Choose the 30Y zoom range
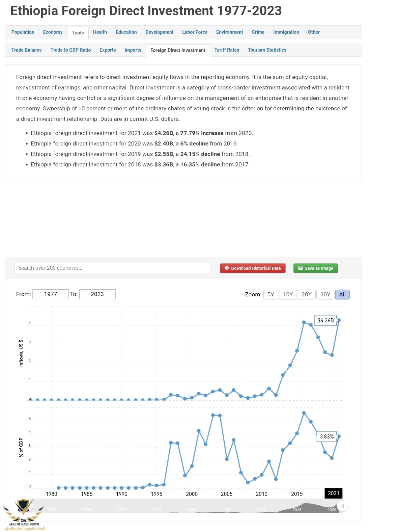 pyautogui.click(x=325, y=294)
